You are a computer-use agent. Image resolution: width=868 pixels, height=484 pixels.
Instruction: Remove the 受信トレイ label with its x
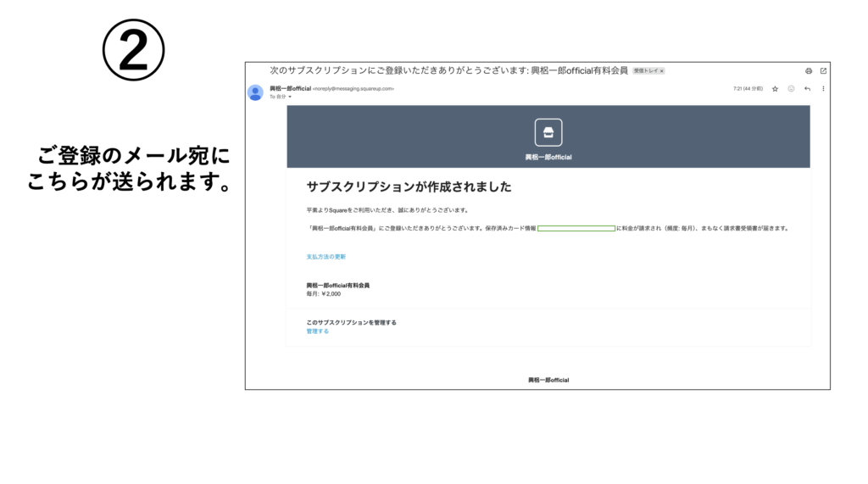point(661,71)
